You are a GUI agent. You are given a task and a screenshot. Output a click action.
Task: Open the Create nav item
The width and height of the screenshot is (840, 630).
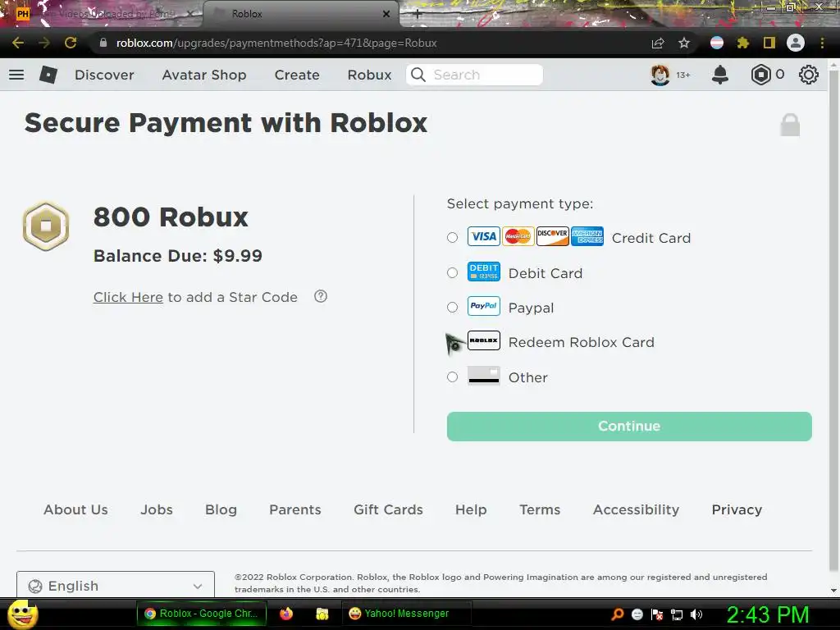pos(297,75)
